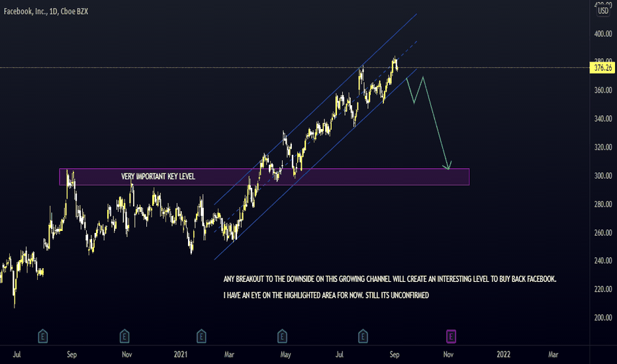
Task: Click the chart title Facebook, Inc., 1D, Cboe BZX
Action: tap(46, 11)
